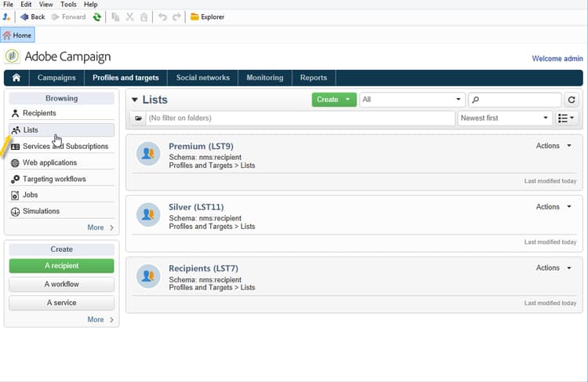588x382 pixels.
Task: Click the A recipient button
Action: point(61,266)
